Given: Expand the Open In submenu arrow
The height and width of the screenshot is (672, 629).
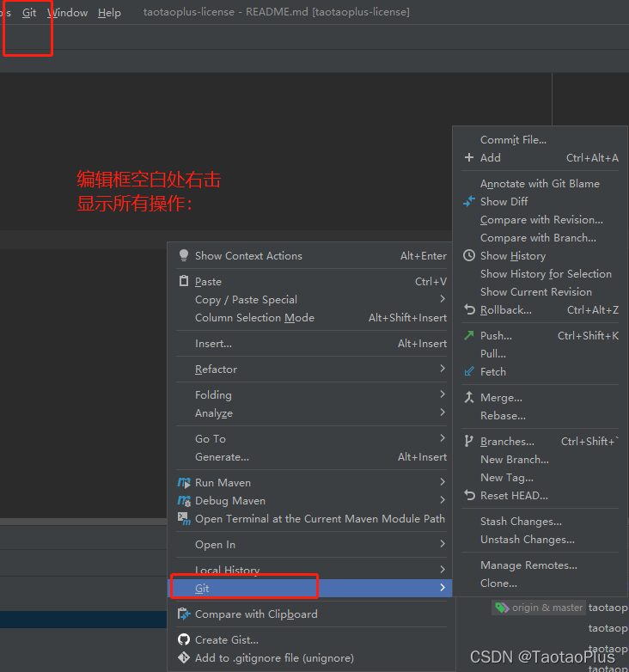Looking at the screenshot, I should click(443, 543).
